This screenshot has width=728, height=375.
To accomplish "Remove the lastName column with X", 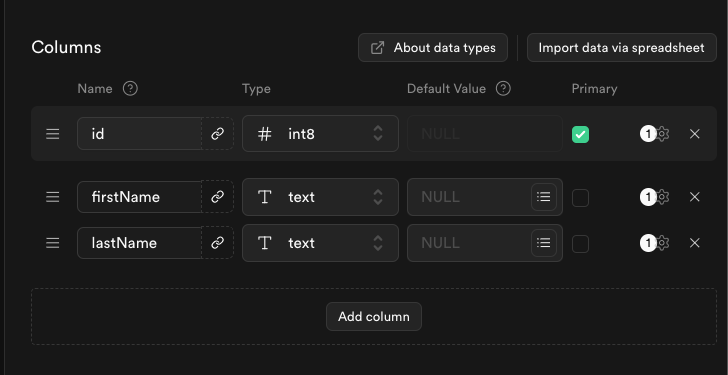I will (695, 243).
